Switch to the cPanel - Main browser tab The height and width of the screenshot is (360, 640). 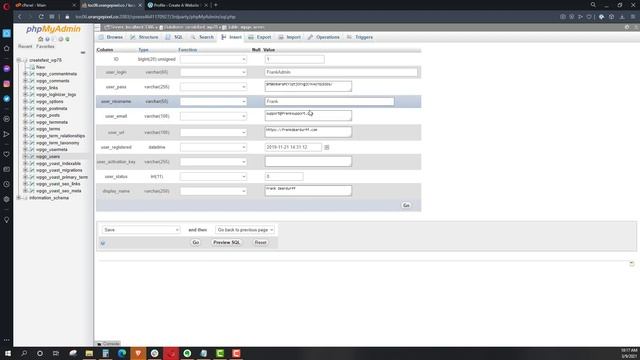pos(45,5)
